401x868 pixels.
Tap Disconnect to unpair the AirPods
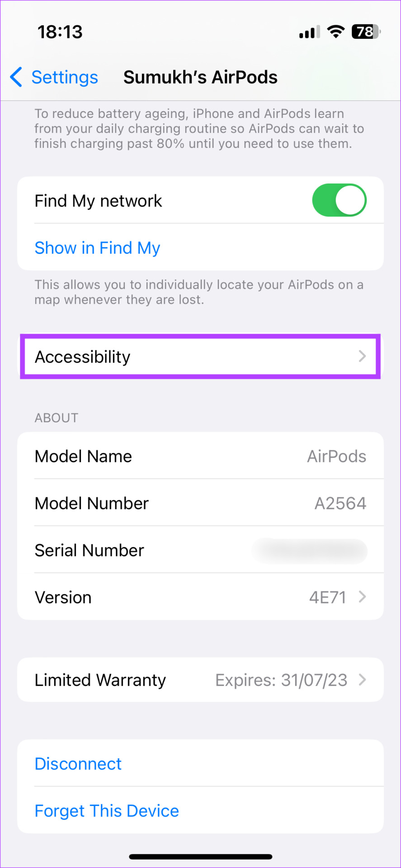click(x=78, y=764)
